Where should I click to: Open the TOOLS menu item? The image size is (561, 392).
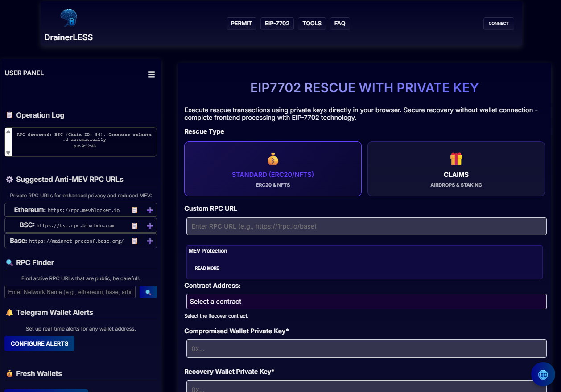312,24
